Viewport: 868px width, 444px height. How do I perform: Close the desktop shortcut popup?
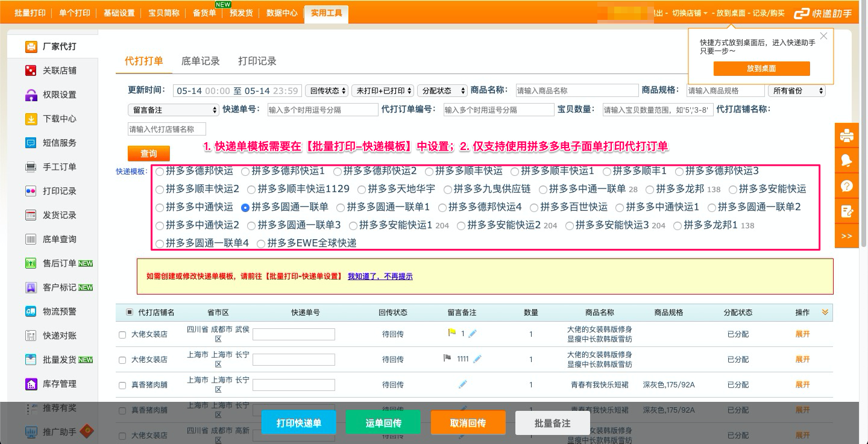tap(823, 36)
